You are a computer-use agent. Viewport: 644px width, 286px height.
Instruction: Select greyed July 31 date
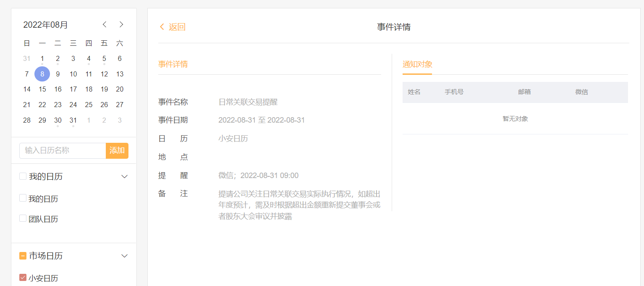click(x=27, y=58)
